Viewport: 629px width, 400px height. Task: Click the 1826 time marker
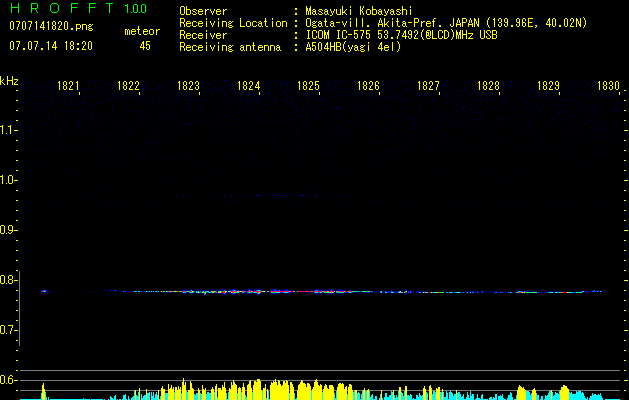click(368, 86)
